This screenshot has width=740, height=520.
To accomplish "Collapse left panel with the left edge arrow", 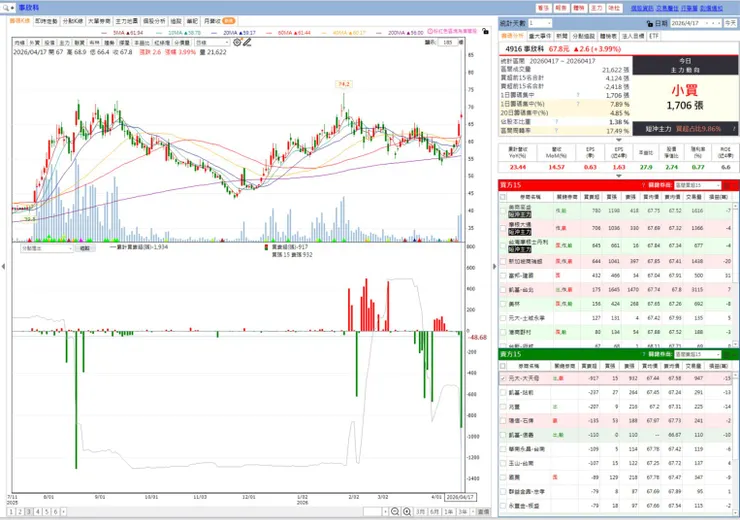I will point(3,267).
